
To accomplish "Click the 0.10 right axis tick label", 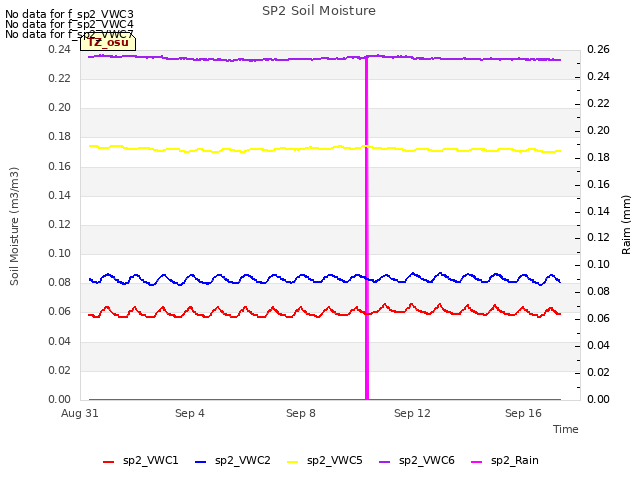I will tap(598, 264).
